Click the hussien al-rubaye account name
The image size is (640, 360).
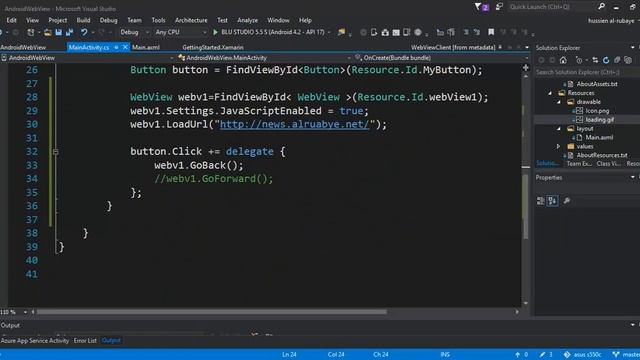[x=611, y=20]
